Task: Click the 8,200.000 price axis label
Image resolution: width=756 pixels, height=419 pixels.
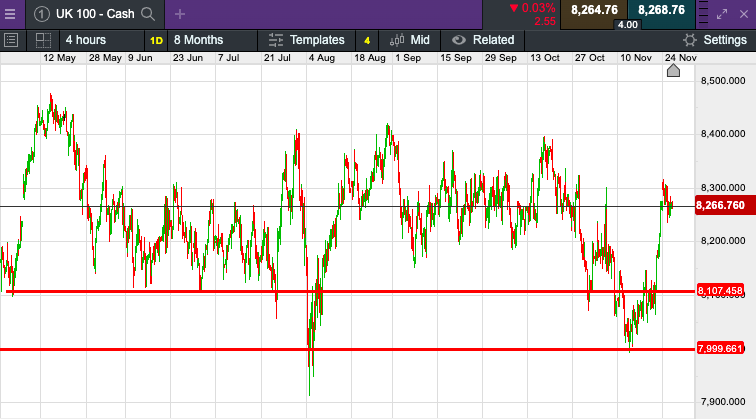Action: tap(723, 241)
